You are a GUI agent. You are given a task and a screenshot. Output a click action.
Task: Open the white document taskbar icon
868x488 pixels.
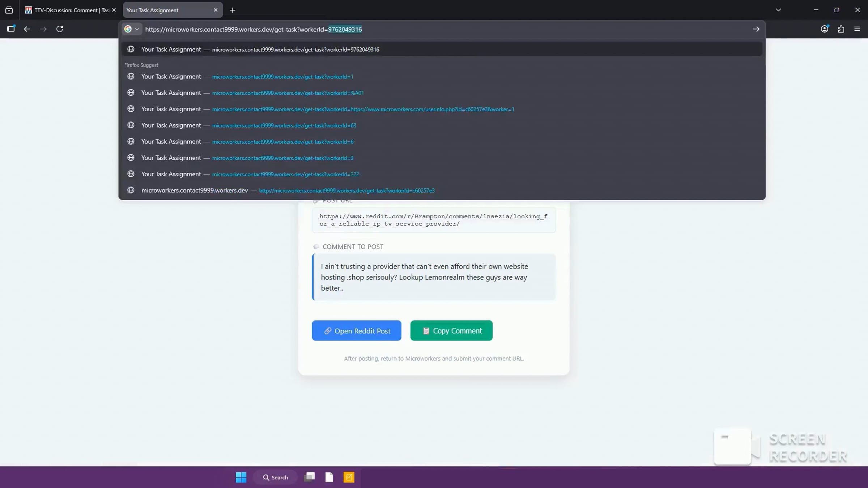(329, 477)
